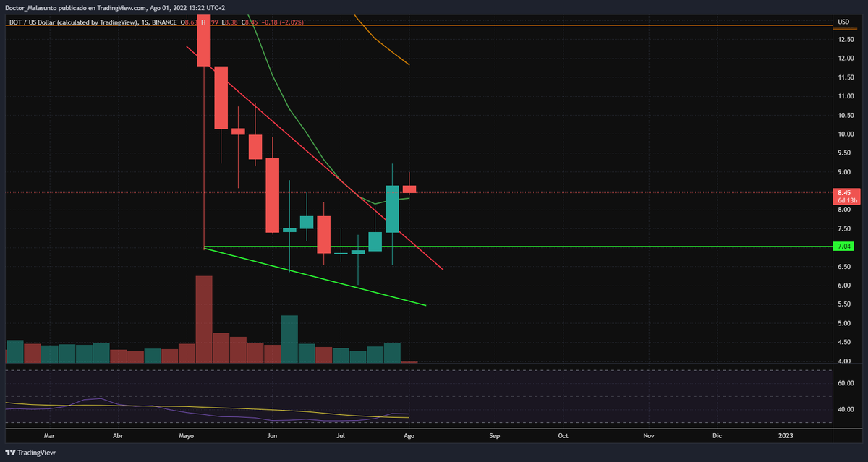Click the 'Mayo' time axis label
The width and height of the screenshot is (868, 462).
tap(187, 436)
